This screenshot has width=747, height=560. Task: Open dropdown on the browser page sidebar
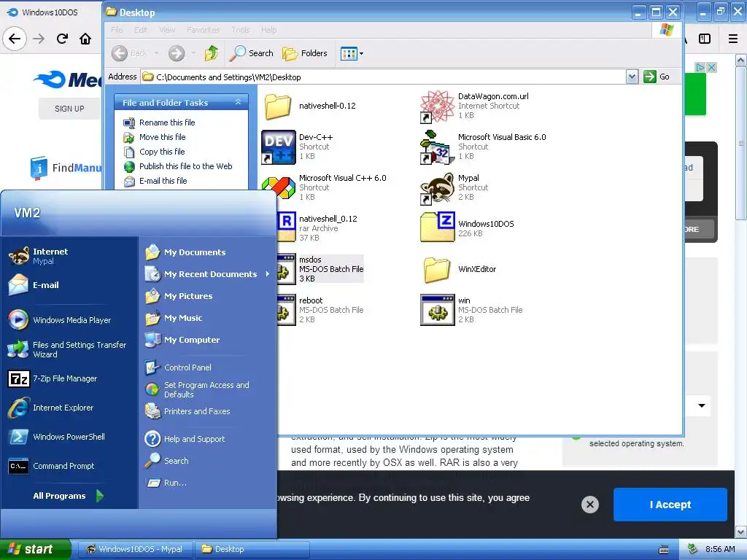click(x=701, y=405)
